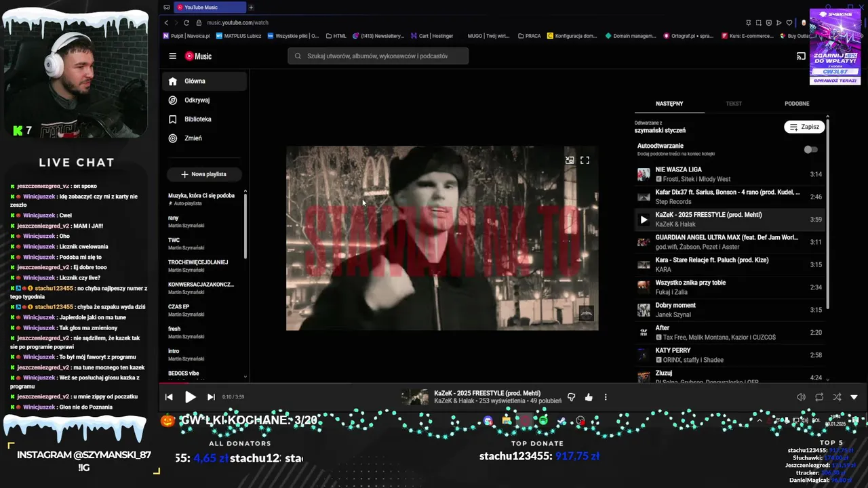The image size is (868, 488).
Task: Like the current song with thumbs up
Action: click(x=589, y=397)
